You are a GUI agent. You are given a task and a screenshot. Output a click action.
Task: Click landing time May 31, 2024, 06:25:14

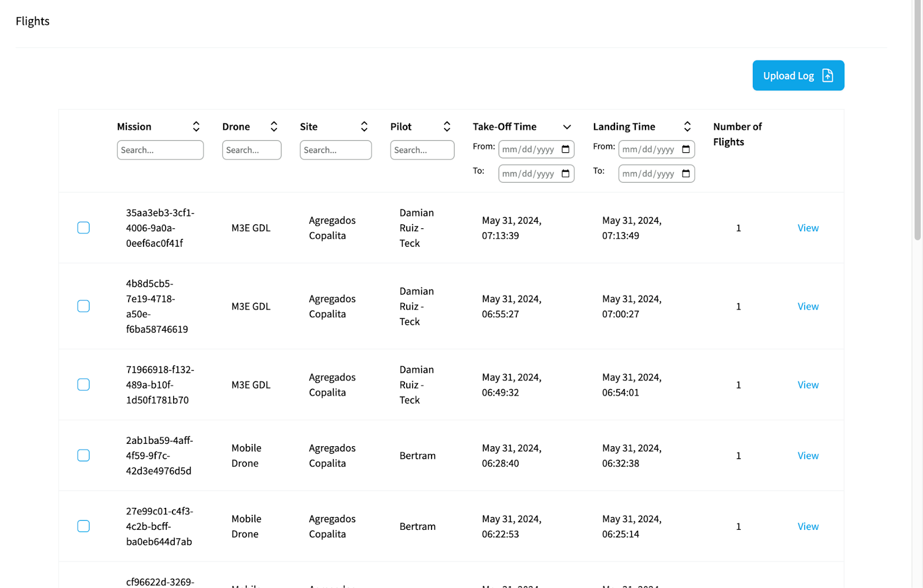click(x=632, y=526)
